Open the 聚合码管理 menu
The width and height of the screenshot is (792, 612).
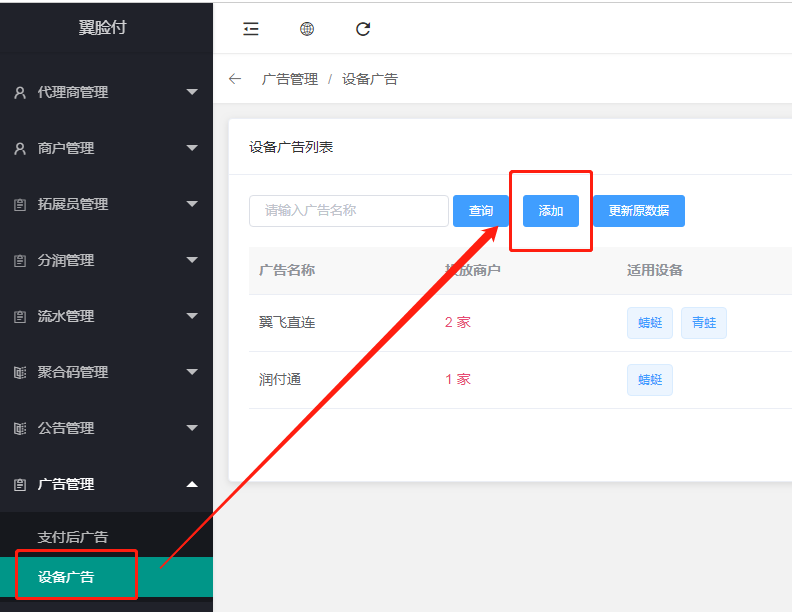(x=106, y=373)
